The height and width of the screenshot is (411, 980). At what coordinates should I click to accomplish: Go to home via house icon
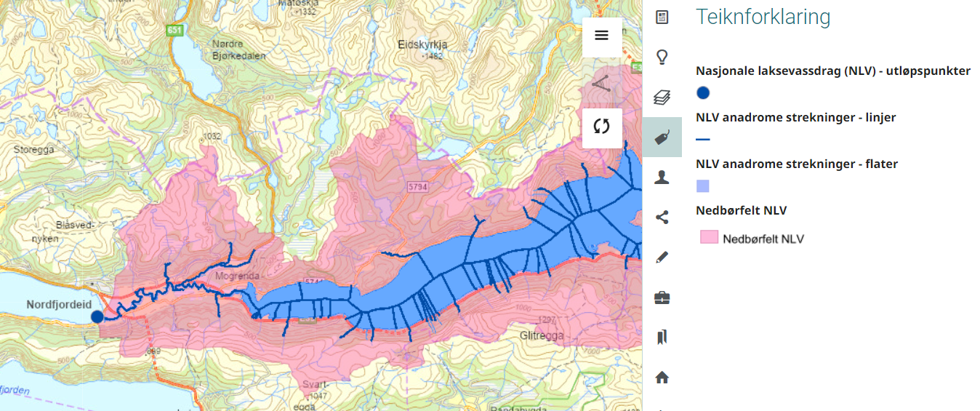(662, 377)
